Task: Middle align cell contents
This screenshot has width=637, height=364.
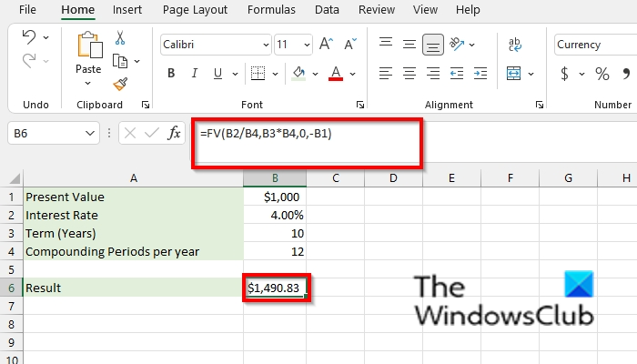Action: pyautogui.click(x=409, y=44)
